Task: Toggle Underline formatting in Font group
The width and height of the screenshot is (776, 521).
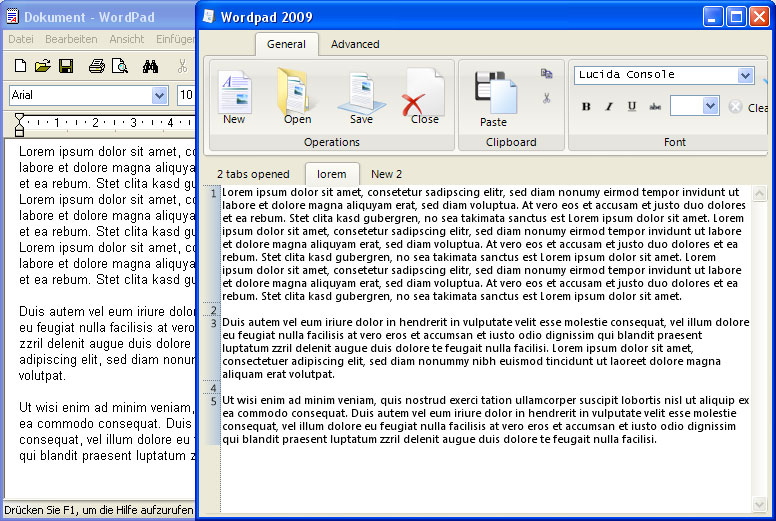Action: (631, 106)
